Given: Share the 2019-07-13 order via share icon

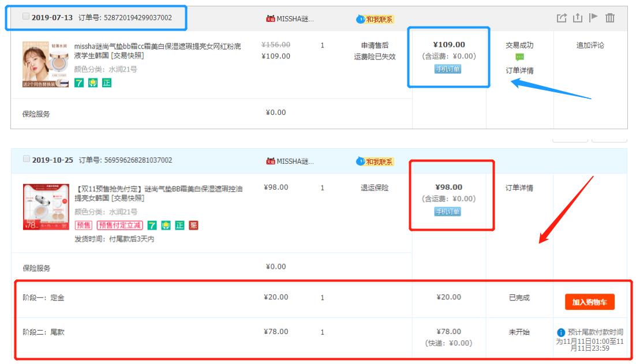Looking at the screenshot, I should [562, 18].
